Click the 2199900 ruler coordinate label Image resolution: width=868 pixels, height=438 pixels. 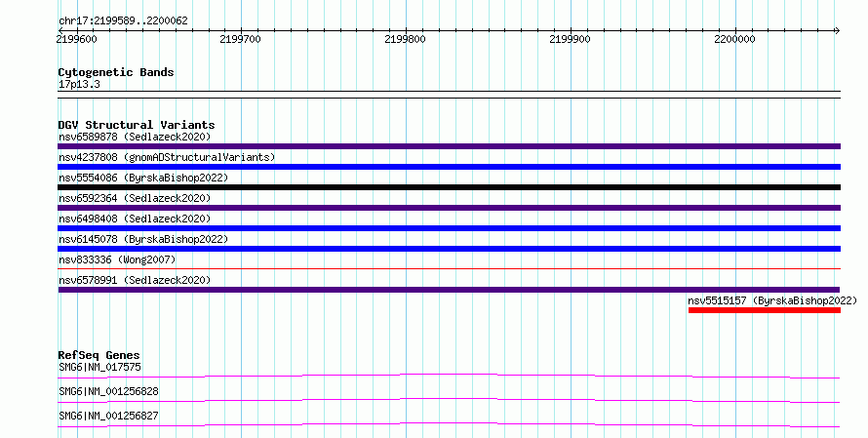(571, 39)
